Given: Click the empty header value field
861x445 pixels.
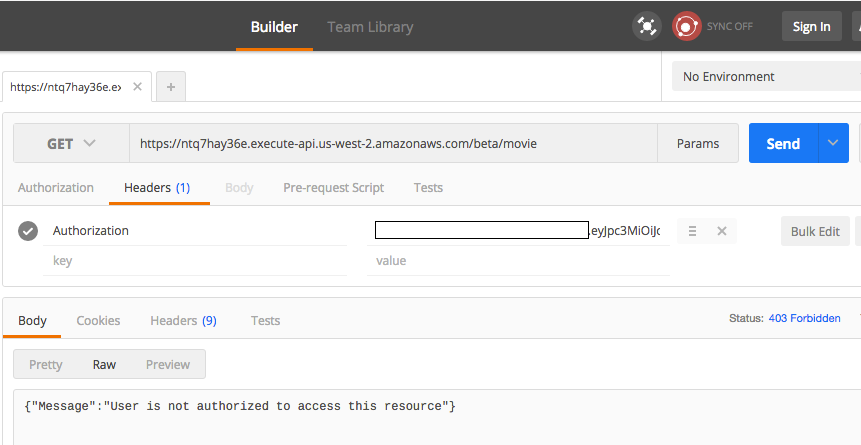Looking at the screenshot, I should tap(518, 260).
